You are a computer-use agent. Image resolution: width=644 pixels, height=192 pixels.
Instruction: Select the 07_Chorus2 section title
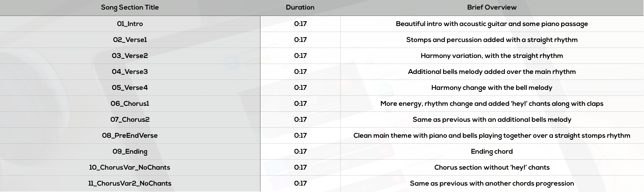coord(130,120)
